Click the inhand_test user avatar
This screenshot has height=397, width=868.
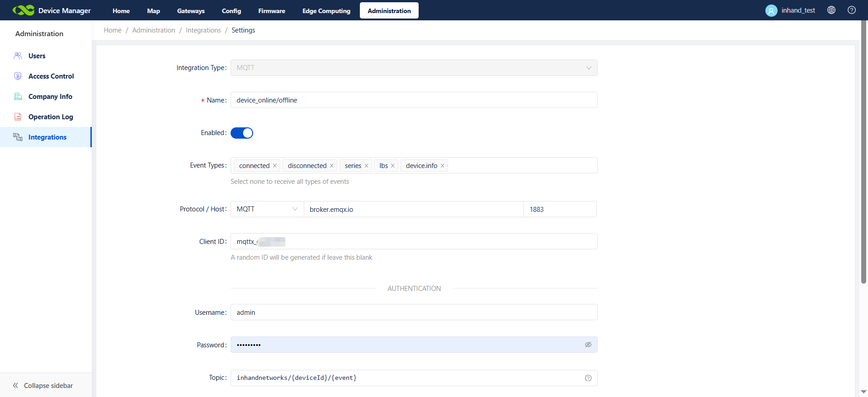point(771,10)
